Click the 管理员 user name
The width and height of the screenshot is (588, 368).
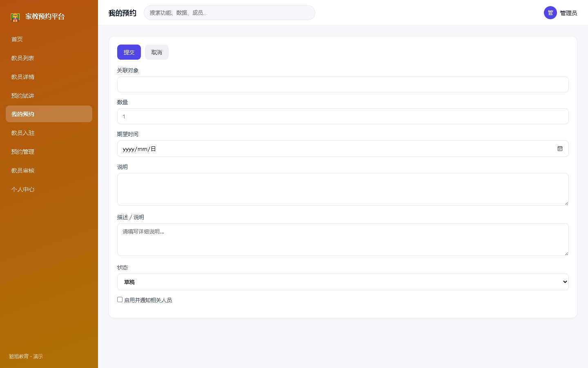tap(568, 13)
